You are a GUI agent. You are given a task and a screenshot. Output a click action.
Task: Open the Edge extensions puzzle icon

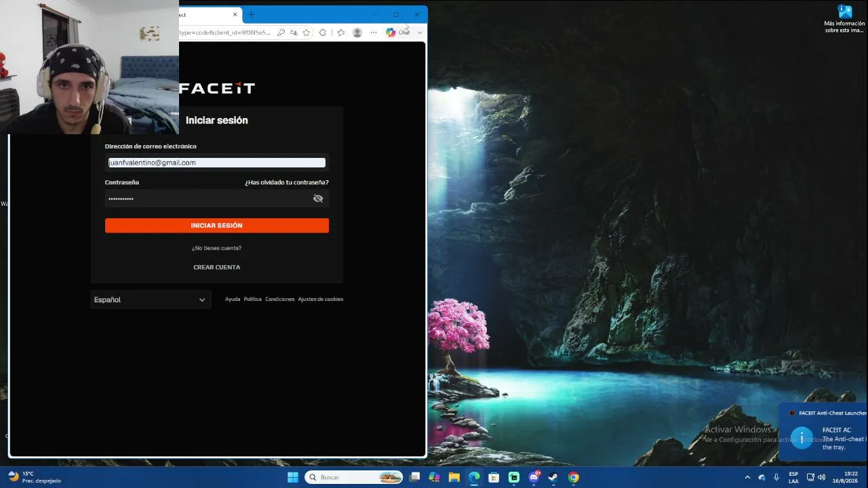[x=323, y=33]
